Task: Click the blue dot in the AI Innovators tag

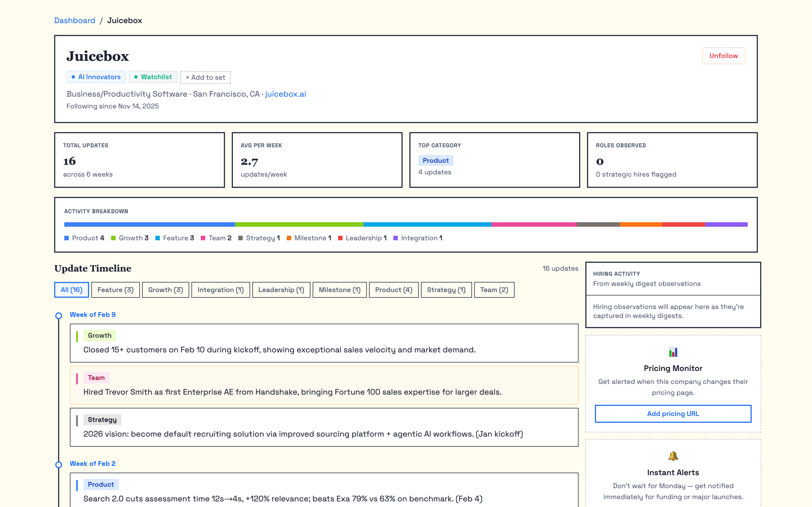Action: click(73, 77)
